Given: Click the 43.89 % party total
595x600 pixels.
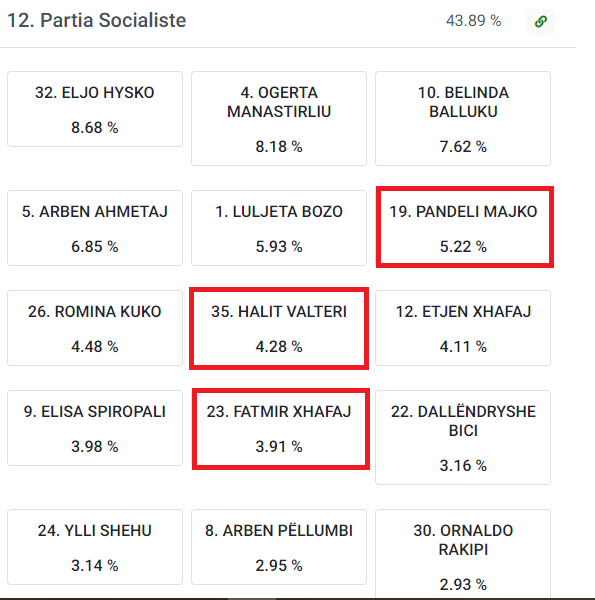Looking at the screenshot, I should pyautogui.click(x=473, y=21).
